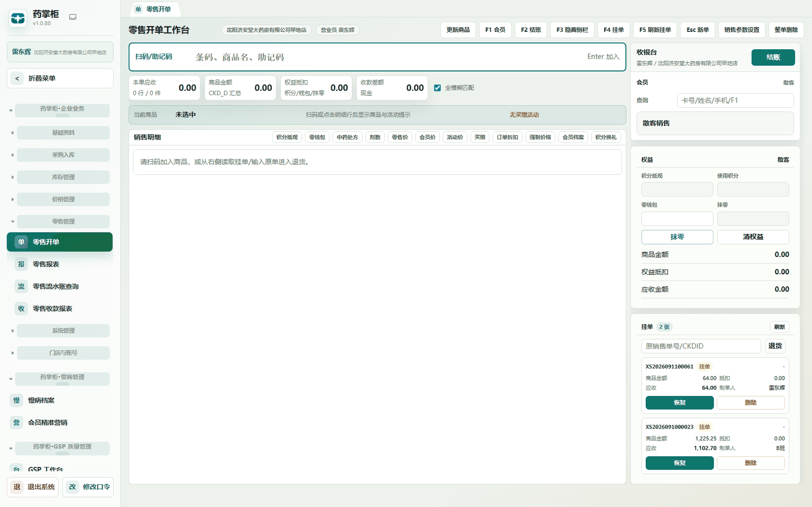Focus the 会员 查询 card number field
The width and height of the screenshot is (812, 507).
735,101
